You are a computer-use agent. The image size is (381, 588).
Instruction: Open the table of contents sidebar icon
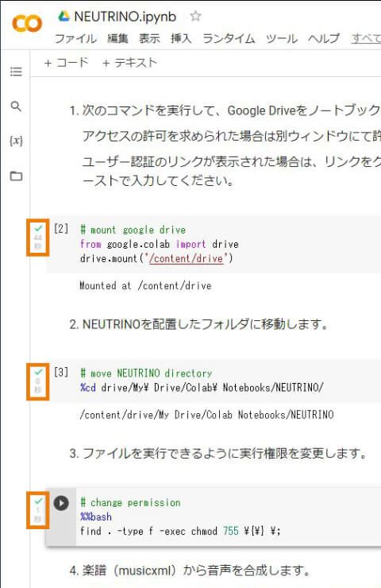pyautogui.click(x=16, y=72)
